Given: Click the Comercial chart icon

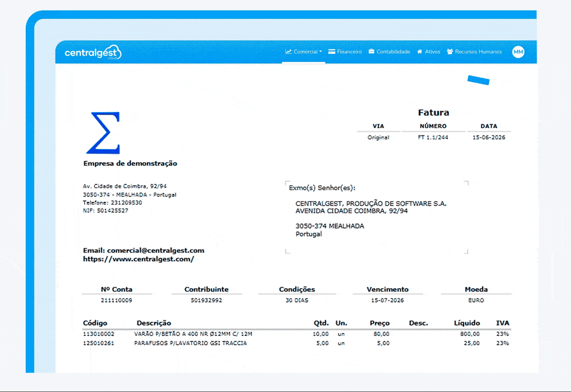Looking at the screenshot, I should (x=289, y=52).
